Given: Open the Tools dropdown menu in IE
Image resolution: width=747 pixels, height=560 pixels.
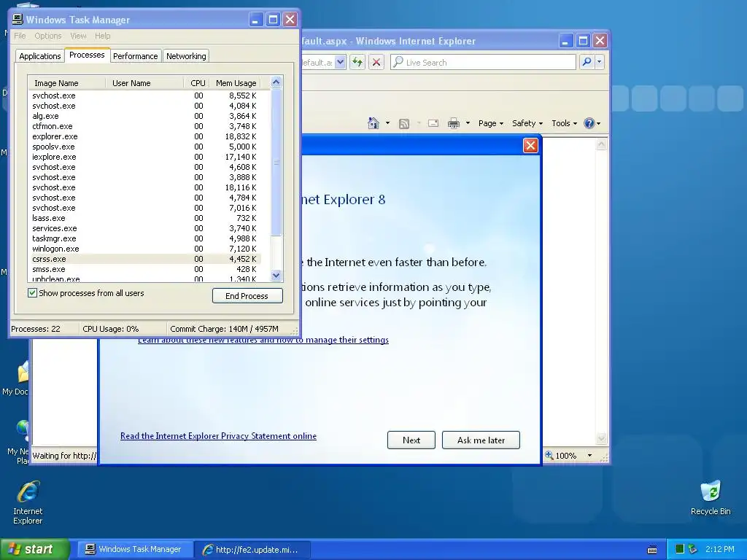Looking at the screenshot, I should point(564,123).
